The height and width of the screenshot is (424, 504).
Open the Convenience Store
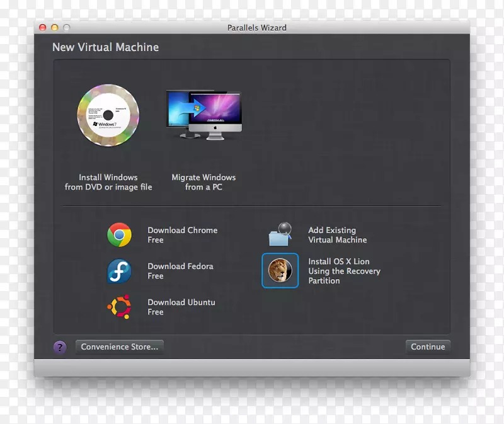click(x=119, y=347)
